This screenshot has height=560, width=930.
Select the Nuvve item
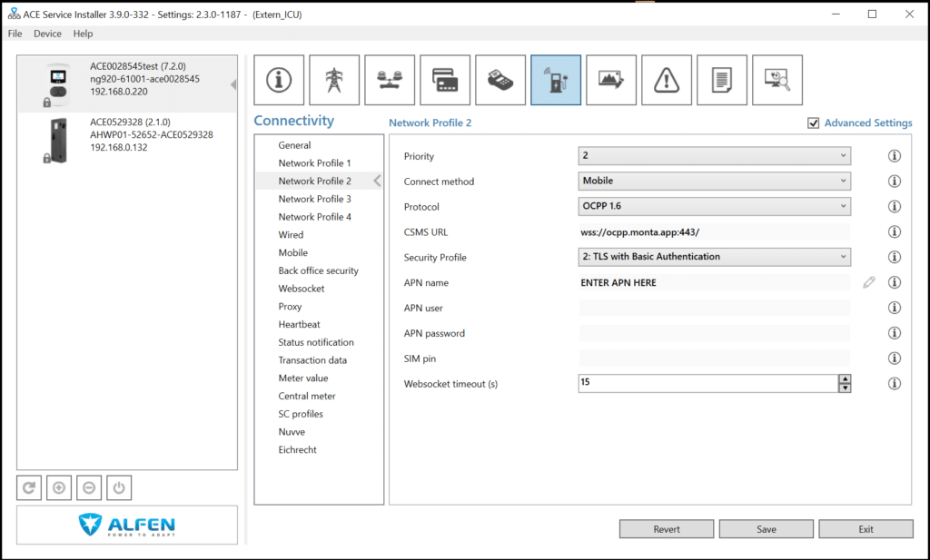coord(292,432)
